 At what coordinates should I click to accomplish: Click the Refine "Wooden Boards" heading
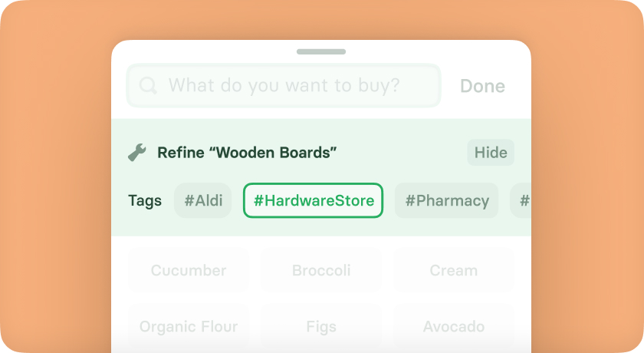click(247, 153)
